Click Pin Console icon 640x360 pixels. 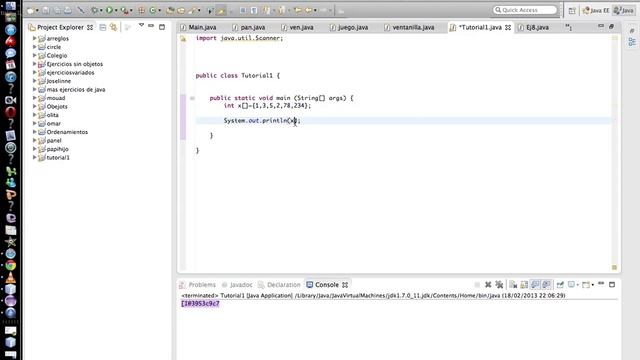(560, 284)
